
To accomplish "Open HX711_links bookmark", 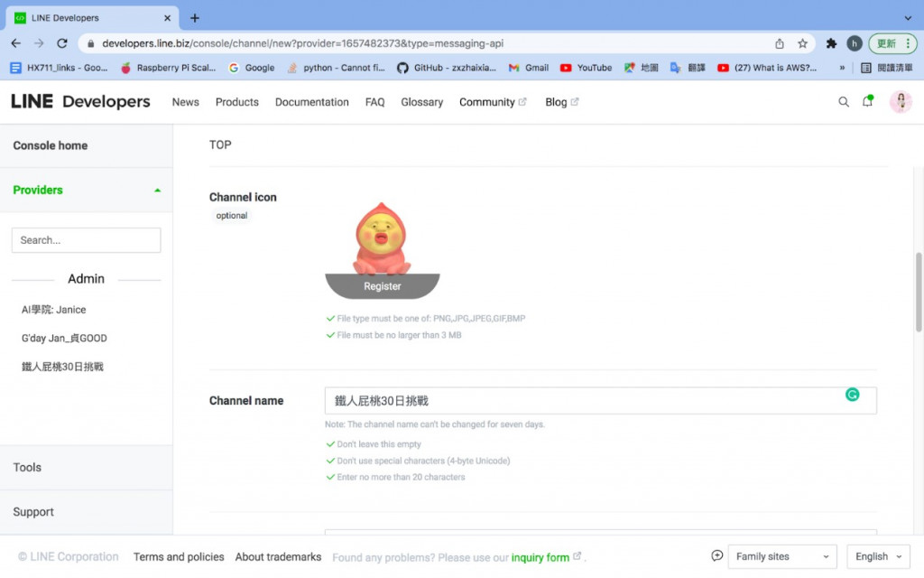I will (x=59, y=68).
